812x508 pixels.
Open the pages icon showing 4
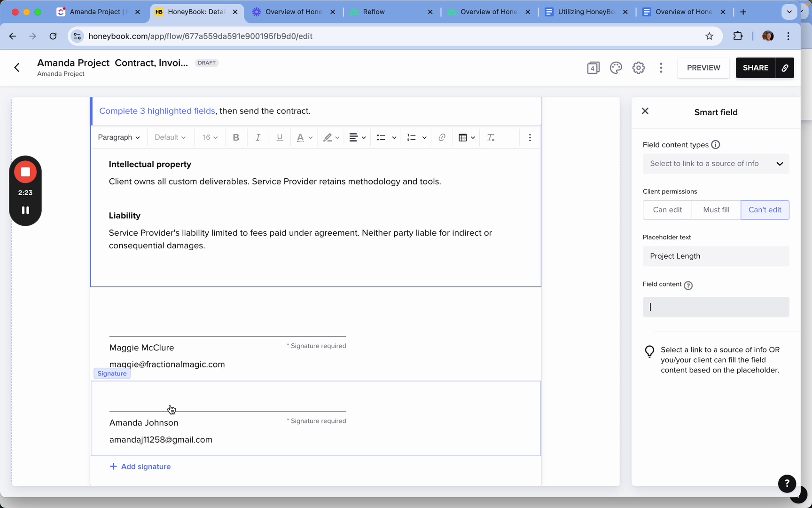tap(593, 68)
